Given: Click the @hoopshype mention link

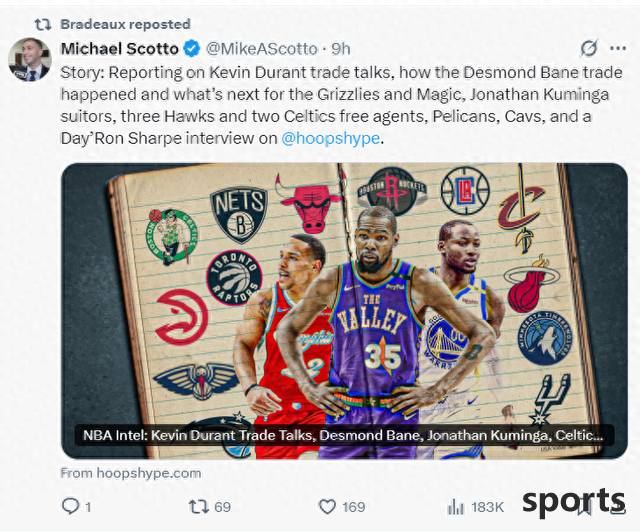Looking at the screenshot, I should tap(331, 138).
